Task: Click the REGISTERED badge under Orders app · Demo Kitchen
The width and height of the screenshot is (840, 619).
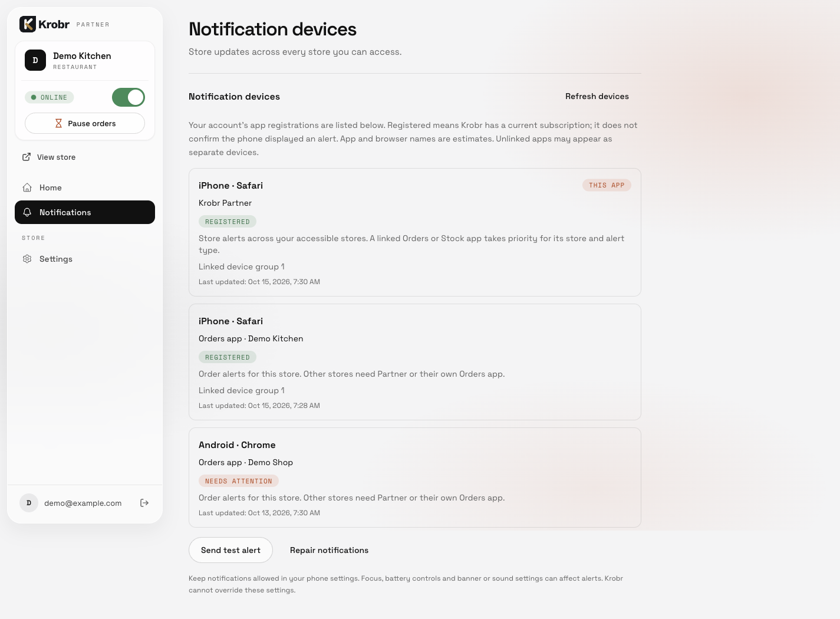Action: pos(228,357)
